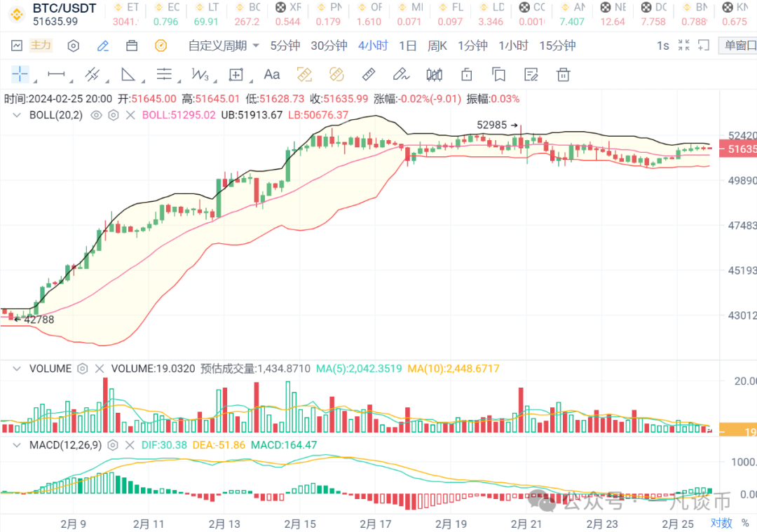Image resolution: width=757 pixels, height=532 pixels.
Task: Click the Binance logo next to BTC/USDT
Action: (x=16, y=15)
